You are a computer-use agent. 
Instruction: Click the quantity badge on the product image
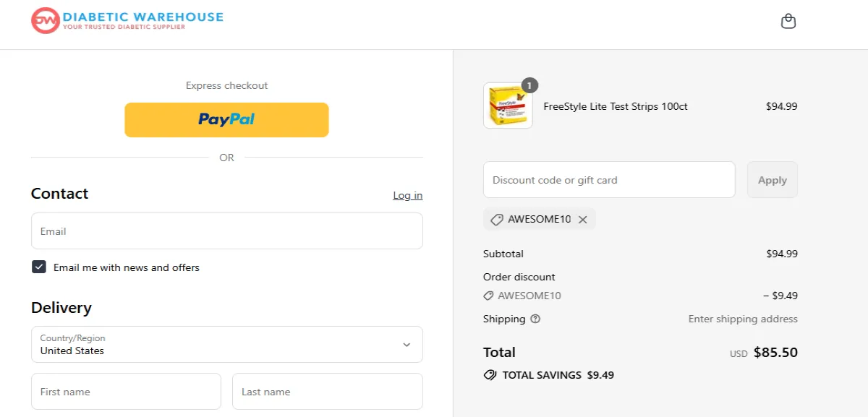point(529,85)
